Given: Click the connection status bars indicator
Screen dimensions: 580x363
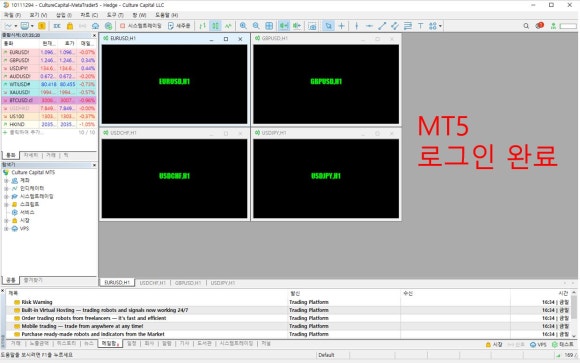Looking at the screenshot, I should tap(558, 355).
